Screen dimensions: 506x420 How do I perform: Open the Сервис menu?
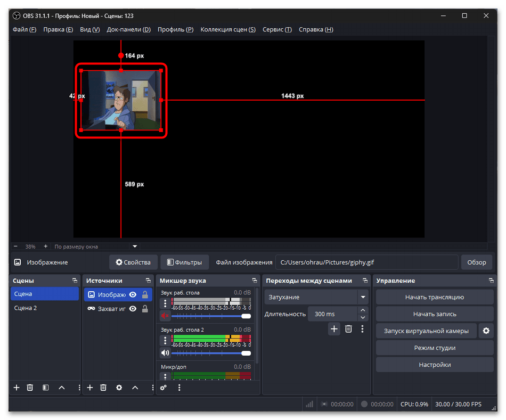coord(277,29)
